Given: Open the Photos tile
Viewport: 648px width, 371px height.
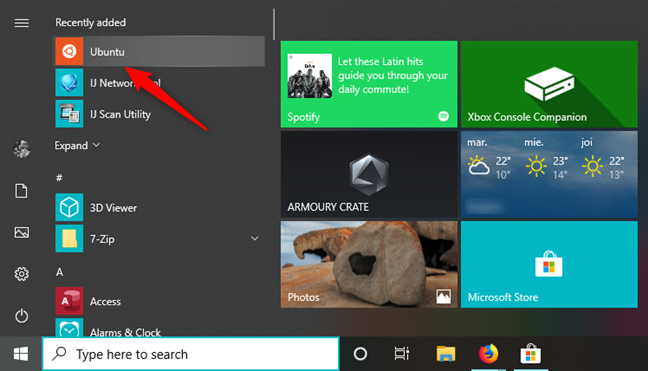Looking at the screenshot, I should (369, 264).
